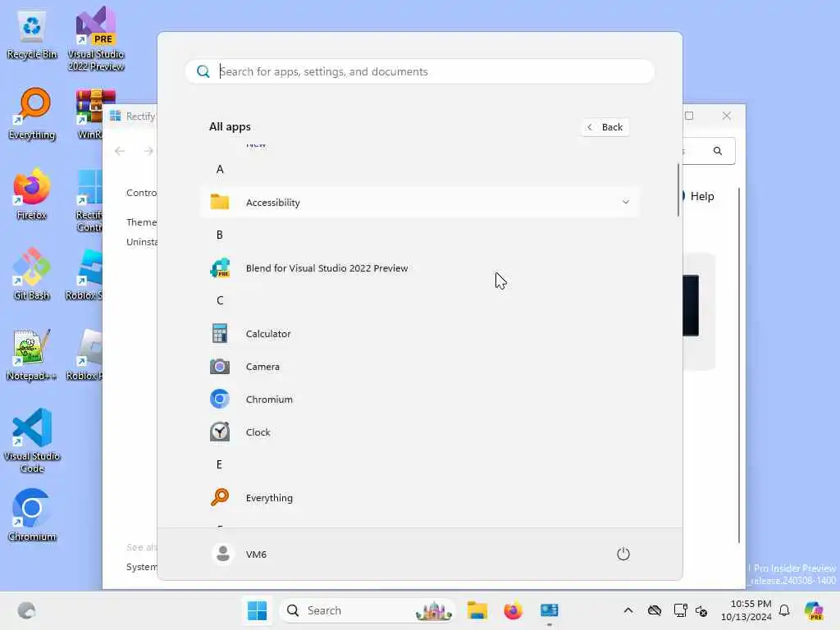
Task: Navigate back in Rectify window
Action: coord(120,151)
